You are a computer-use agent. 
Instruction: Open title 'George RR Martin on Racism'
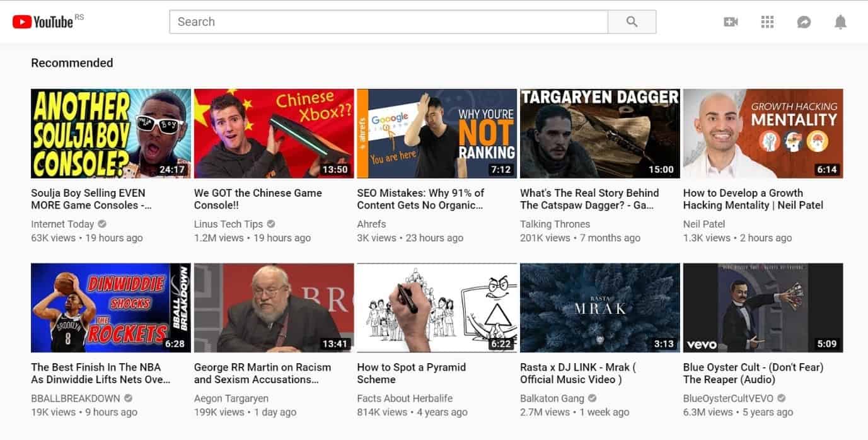pyautogui.click(x=262, y=373)
